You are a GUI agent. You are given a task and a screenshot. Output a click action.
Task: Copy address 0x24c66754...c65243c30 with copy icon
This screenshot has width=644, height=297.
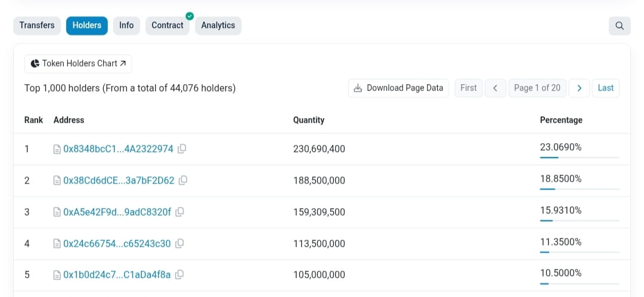click(179, 243)
